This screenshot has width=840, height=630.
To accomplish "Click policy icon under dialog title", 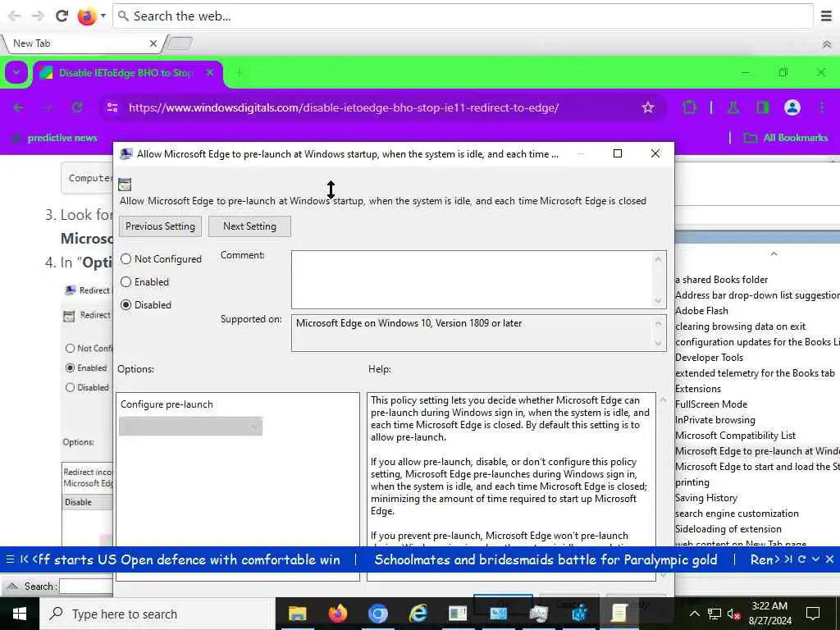I will pos(125,185).
